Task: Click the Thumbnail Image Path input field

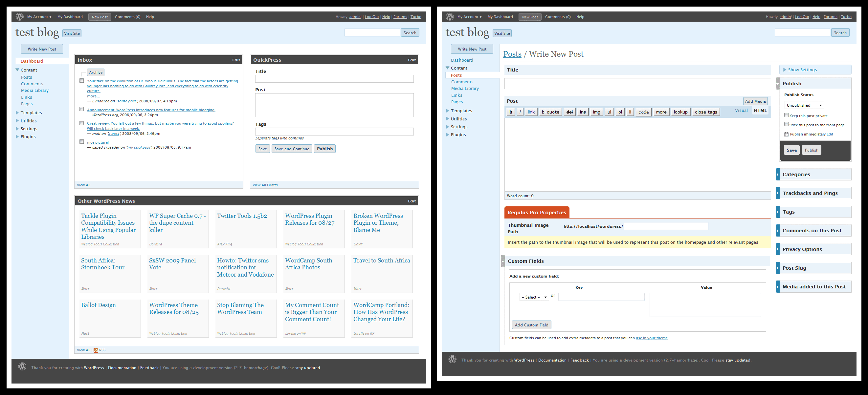Action: coord(666,226)
